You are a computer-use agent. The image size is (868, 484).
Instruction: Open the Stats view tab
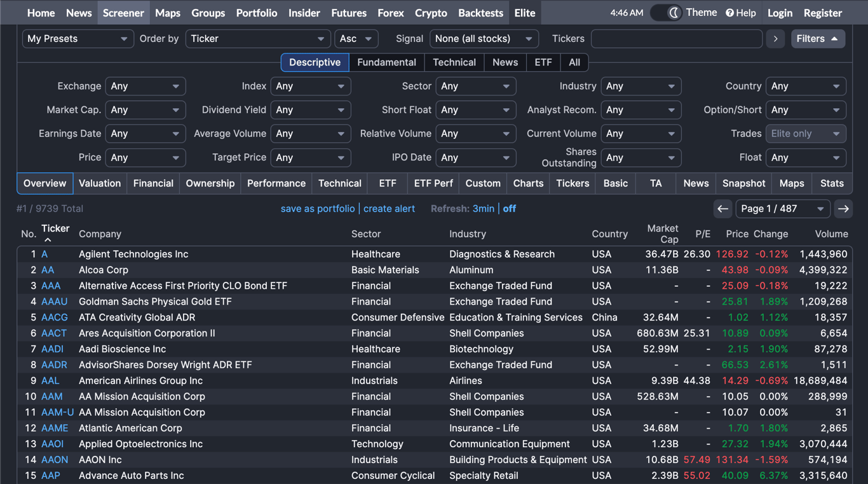point(832,183)
